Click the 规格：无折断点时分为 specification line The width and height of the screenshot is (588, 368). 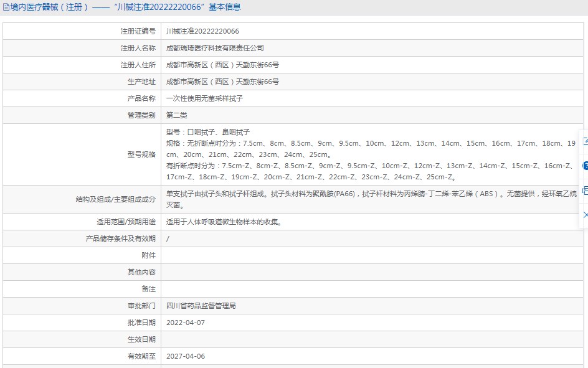point(371,149)
